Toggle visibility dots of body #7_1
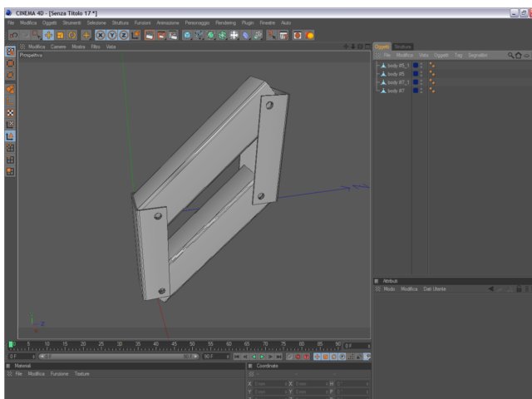The image size is (532, 399). [421, 82]
